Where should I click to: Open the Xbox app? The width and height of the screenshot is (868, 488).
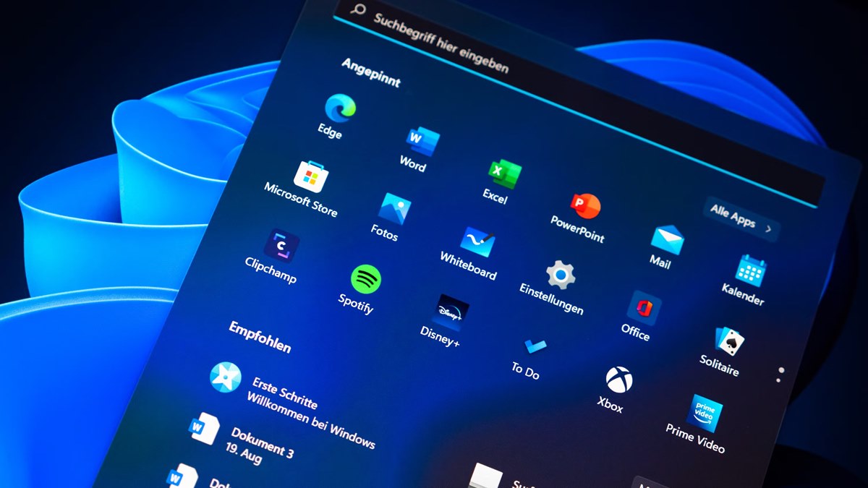point(618,380)
